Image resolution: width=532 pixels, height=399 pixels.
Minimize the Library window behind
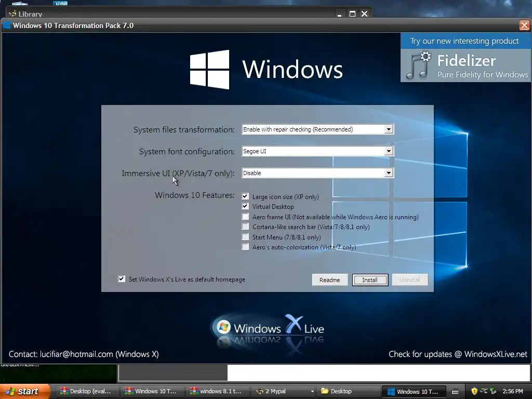pyautogui.click(x=340, y=14)
